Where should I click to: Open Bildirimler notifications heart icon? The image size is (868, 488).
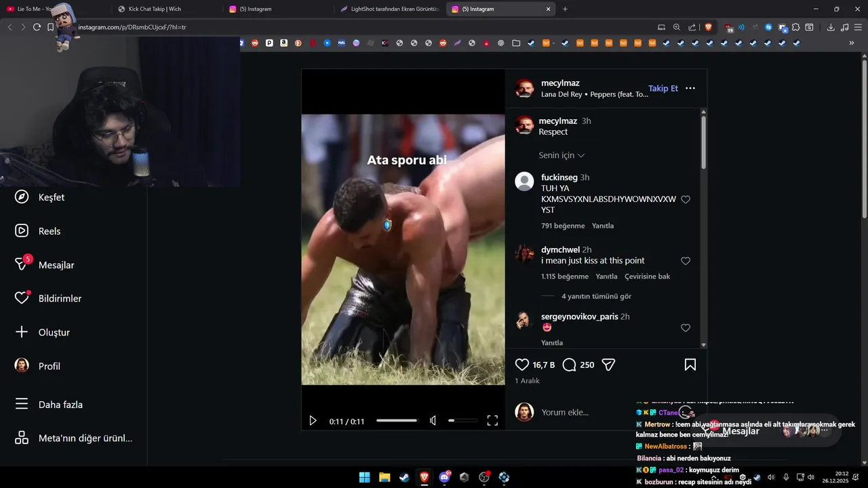pos(22,298)
